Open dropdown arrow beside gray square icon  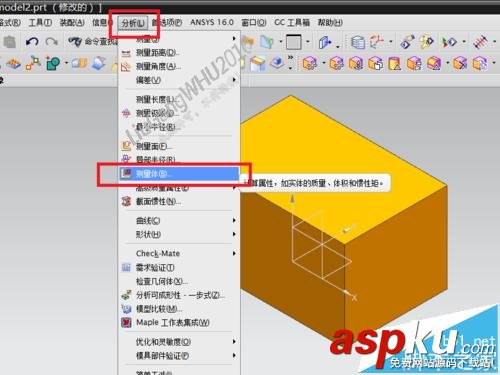coord(308,42)
